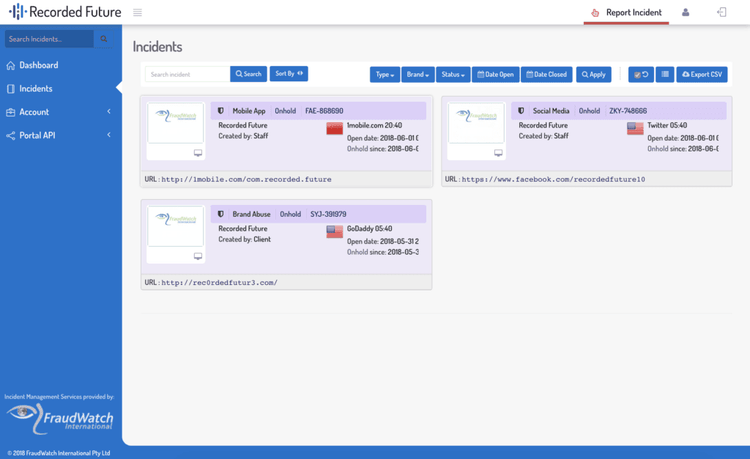Viewport: 750px width, 459px height.
Task: Click the Date Open filter button
Action: [495, 74]
